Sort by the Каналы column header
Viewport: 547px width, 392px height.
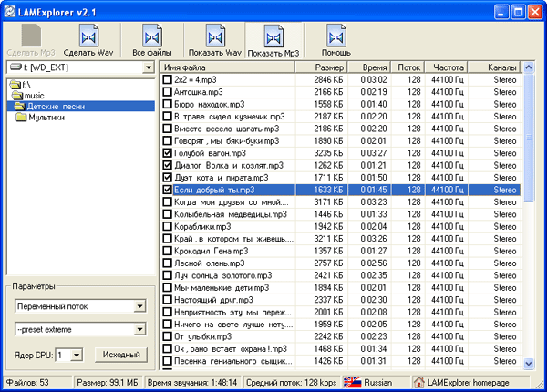click(494, 67)
